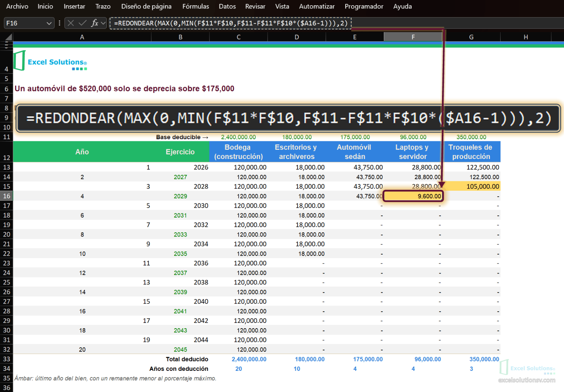Switch to Diseño de página tab

pyautogui.click(x=146, y=6)
